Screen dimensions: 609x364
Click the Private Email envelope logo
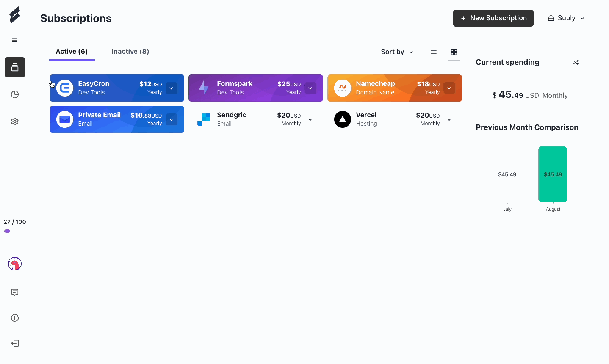(x=65, y=119)
